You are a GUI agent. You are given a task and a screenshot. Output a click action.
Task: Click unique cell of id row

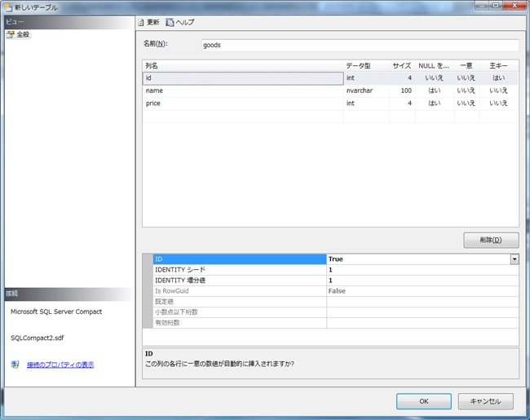(466, 78)
